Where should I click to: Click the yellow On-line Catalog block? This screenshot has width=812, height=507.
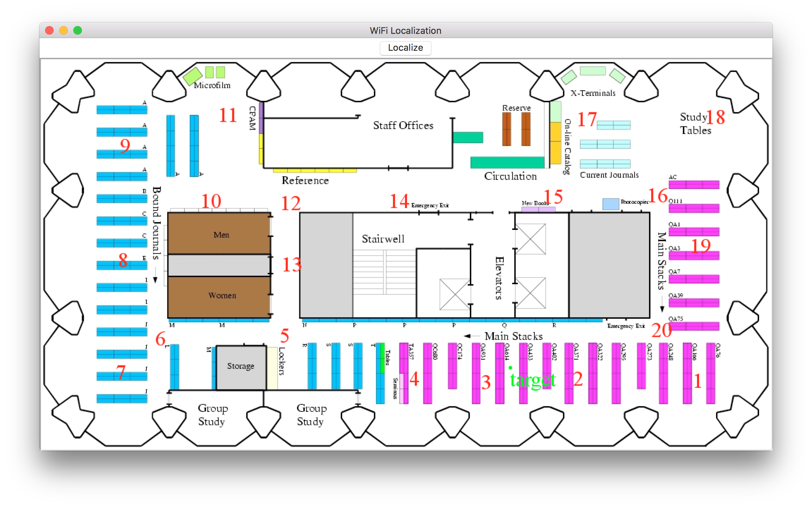(x=556, y=143)
